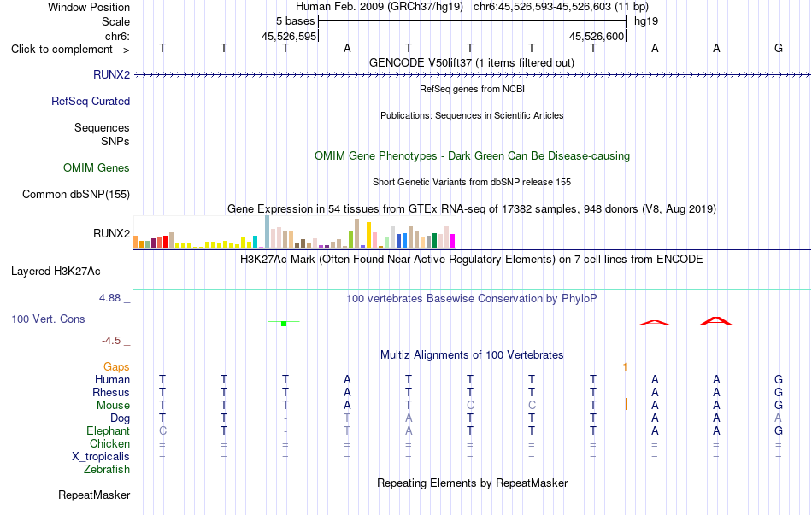Screen dimensions: 812x515
Task: Click the green PhyloP conservation square
Action: (284, 324)
